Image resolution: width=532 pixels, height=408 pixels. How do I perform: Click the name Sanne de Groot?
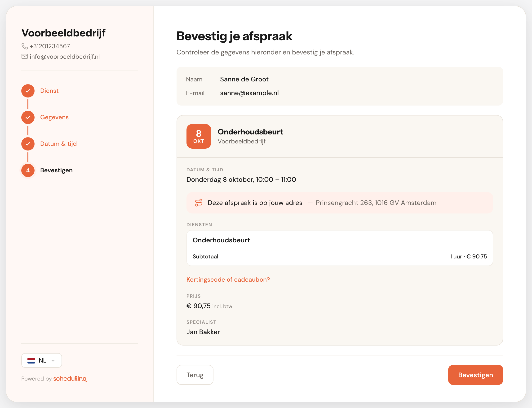point(244,79)
